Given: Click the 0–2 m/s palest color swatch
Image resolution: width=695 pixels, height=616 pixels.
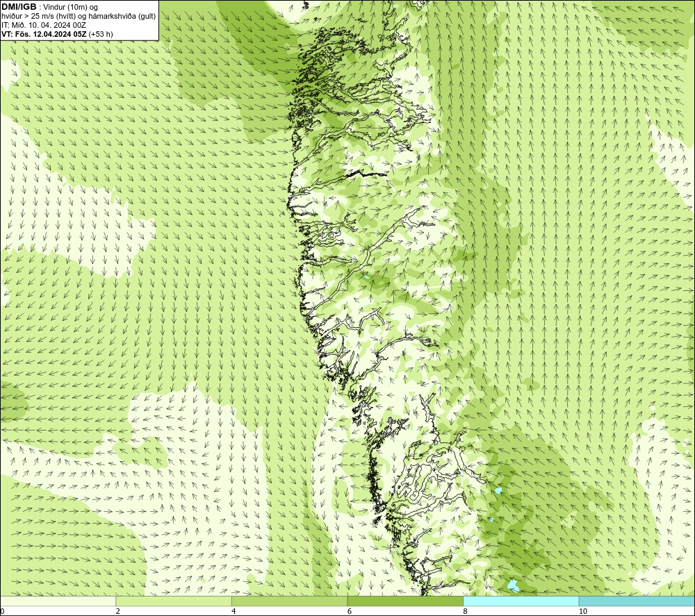Looking at the screenshot, I should pos(58,601).
